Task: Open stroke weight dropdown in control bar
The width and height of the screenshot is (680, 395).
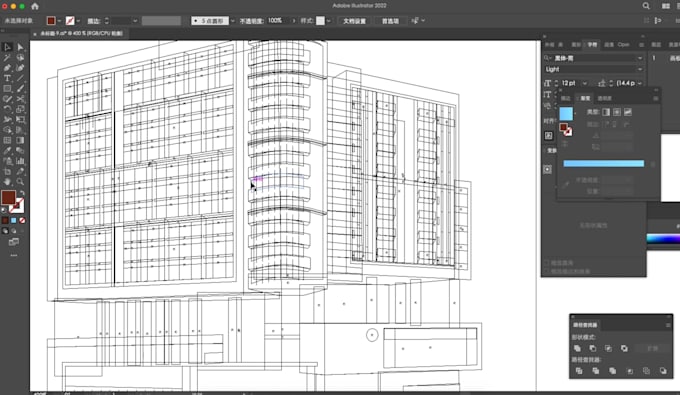Action: 135,21
